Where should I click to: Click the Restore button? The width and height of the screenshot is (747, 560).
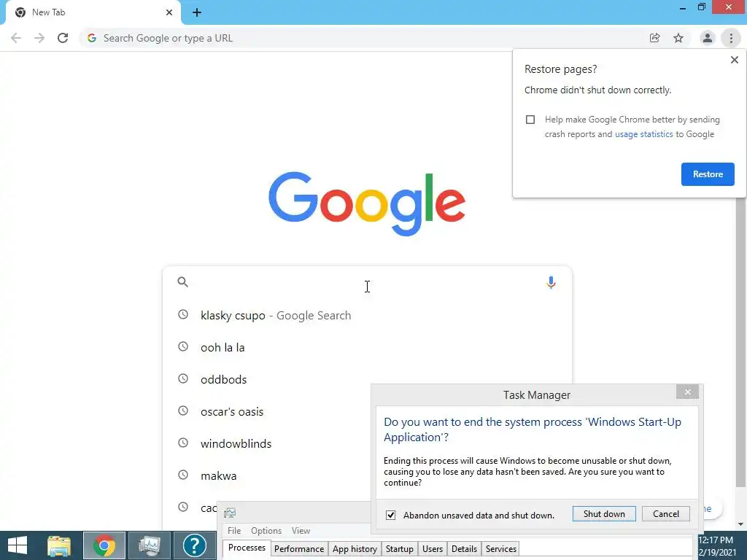point(708,174)
